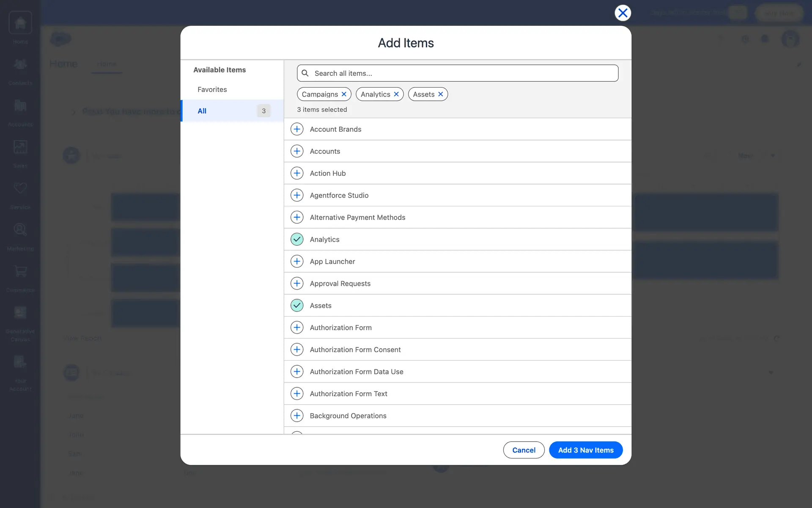The height and width of the screenshot is (508, 812).
Task: Click plus icon next to Approval Requests
Action: (297, 283)
